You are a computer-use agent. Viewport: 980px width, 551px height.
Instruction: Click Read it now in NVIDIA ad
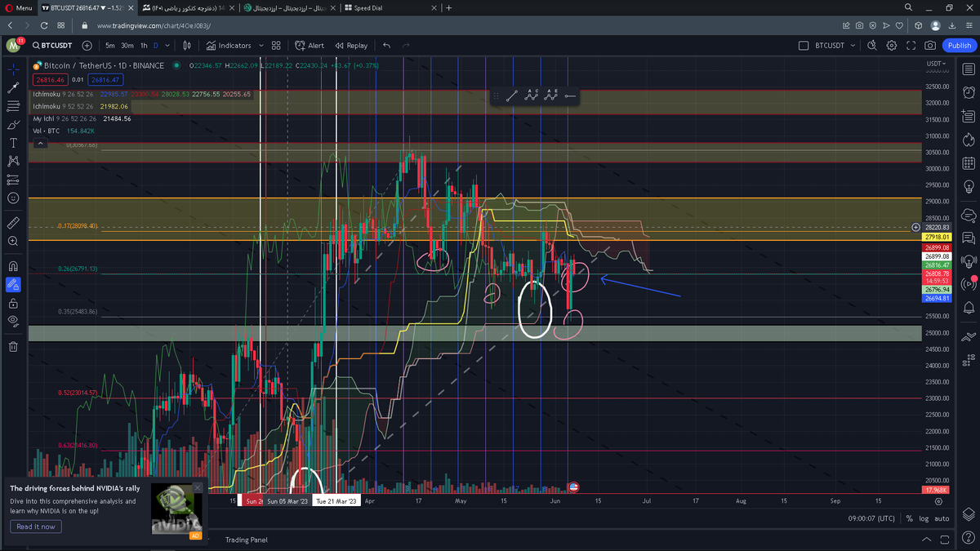(36, 527)
